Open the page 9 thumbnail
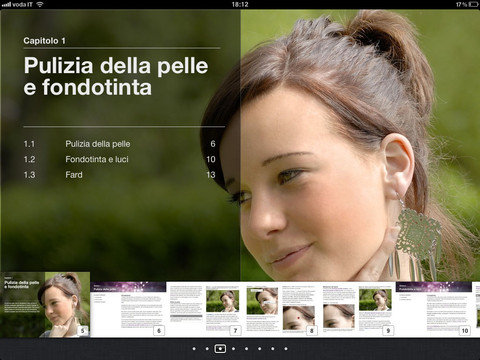This screenshot has width=480, height=360. 357,309
